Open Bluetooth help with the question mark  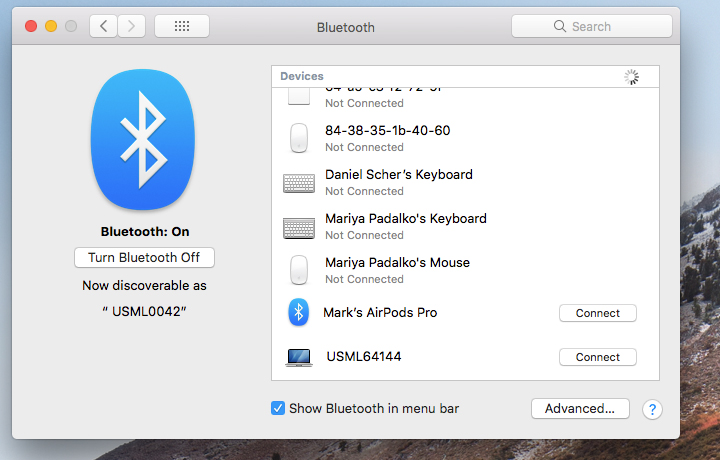click(x=652, y=409)
